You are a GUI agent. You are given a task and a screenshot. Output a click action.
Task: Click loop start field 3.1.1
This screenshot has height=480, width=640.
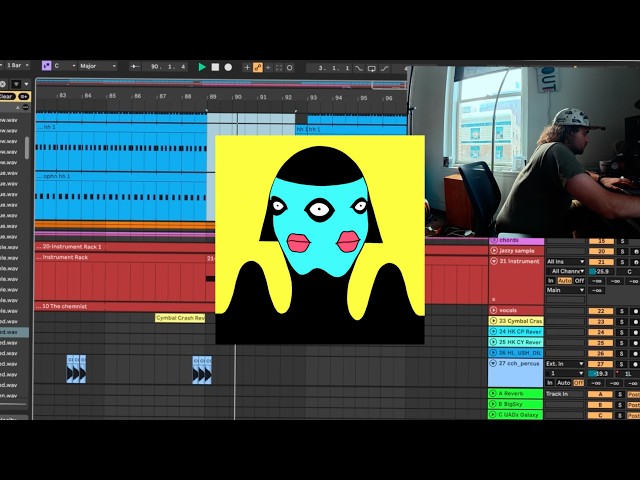[x=329, y=68]
